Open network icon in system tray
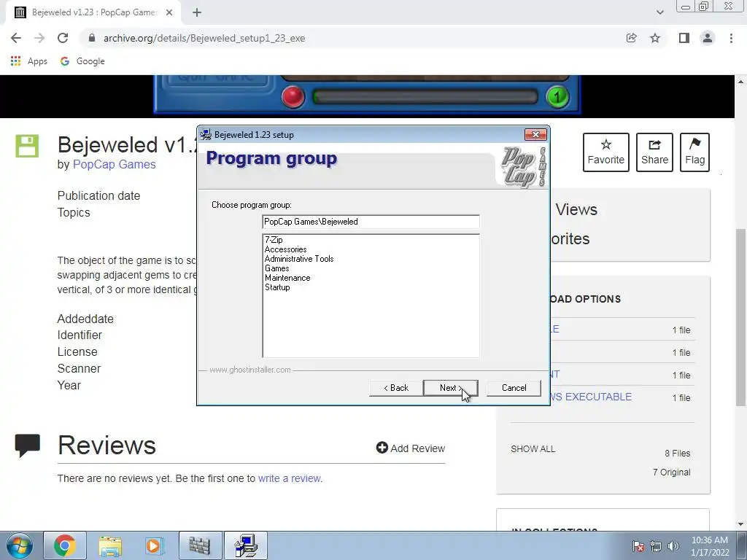This screenshot has width=747, height=560. click(x=656, y=546)
